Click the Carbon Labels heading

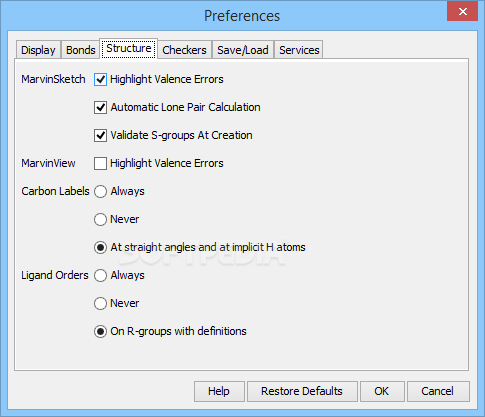55,191
